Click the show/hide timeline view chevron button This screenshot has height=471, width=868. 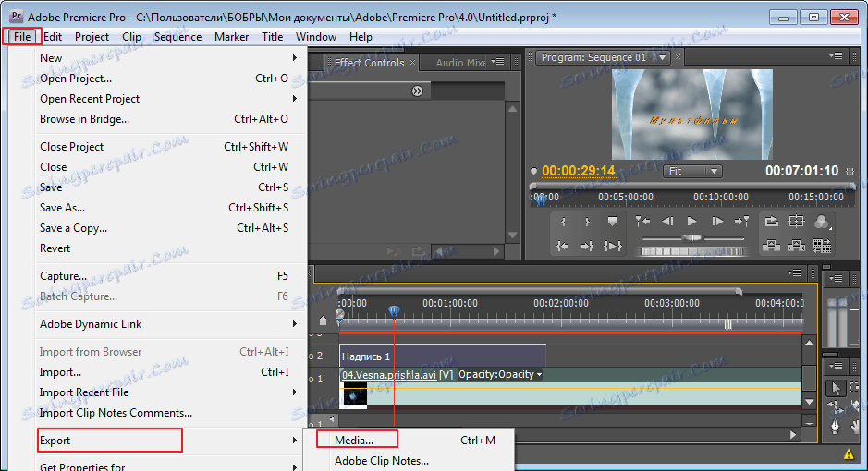click(x=418, y=91)
